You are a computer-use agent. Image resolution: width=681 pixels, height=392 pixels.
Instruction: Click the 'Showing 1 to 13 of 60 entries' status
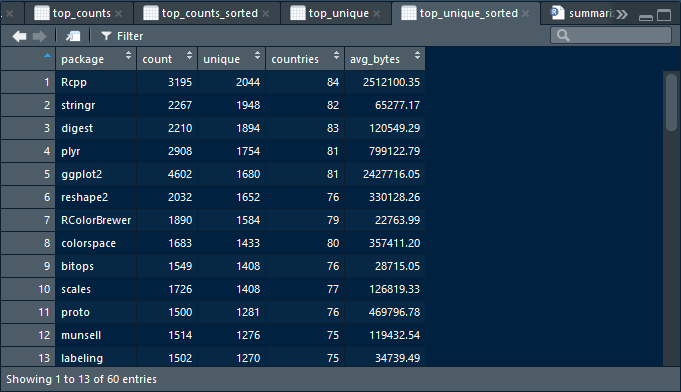[x=81, y=379]
